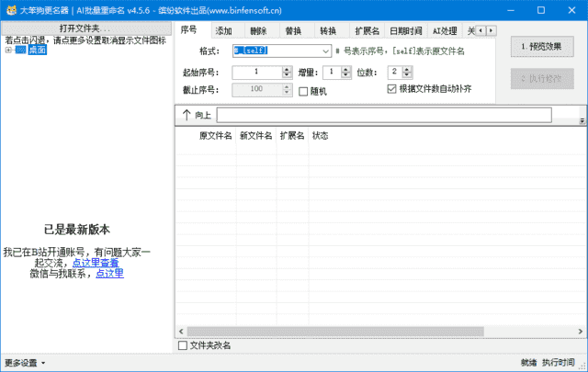Check the 文件夹改名 checkbox
The height and width of the screenshot is (372, 588).
pyautogui.click(x=183, y=345)
